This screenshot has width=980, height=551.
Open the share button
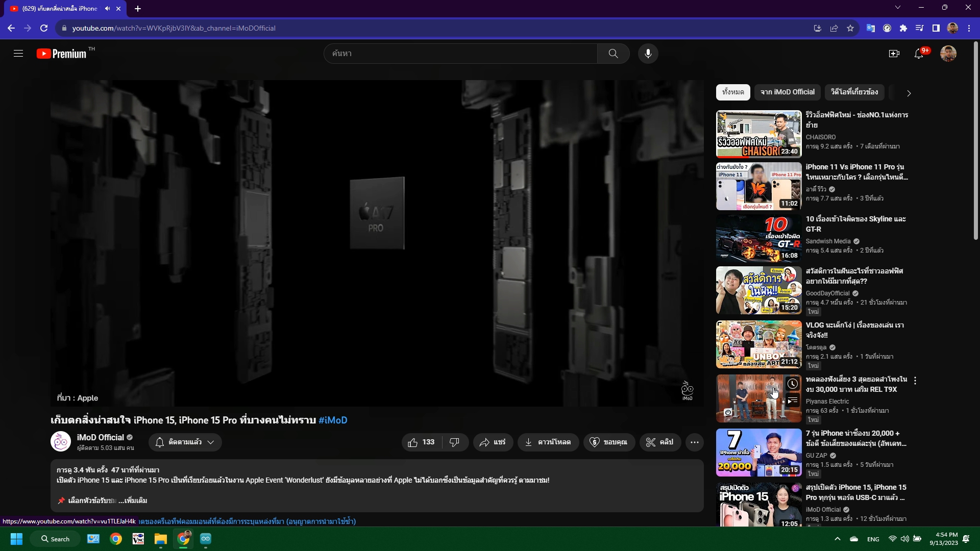[493, 442]
